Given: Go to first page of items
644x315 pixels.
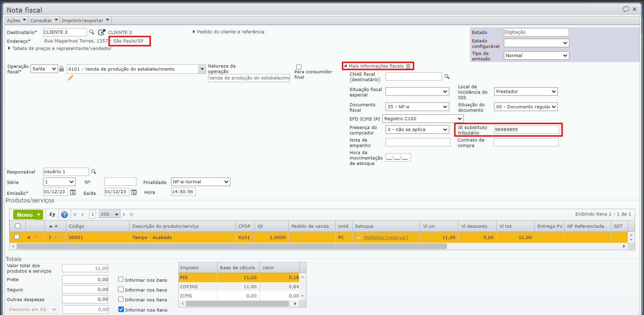Looking at the screenshot, I should (75, 215).
